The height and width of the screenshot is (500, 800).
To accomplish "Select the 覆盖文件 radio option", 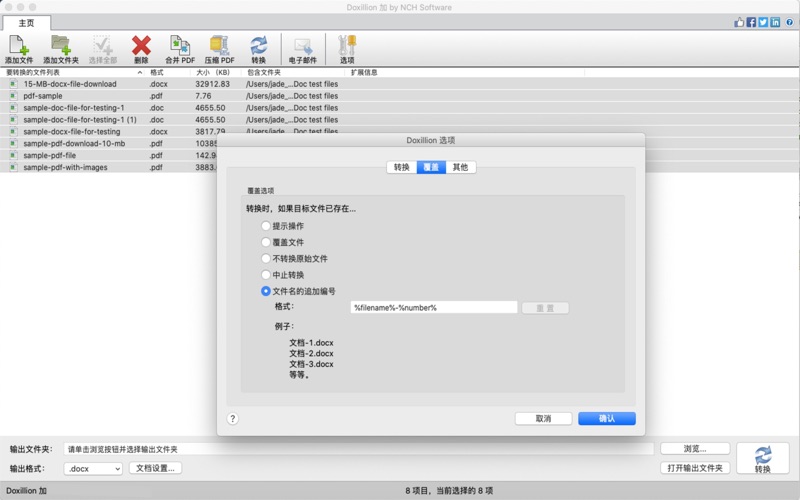I will 266,242.
